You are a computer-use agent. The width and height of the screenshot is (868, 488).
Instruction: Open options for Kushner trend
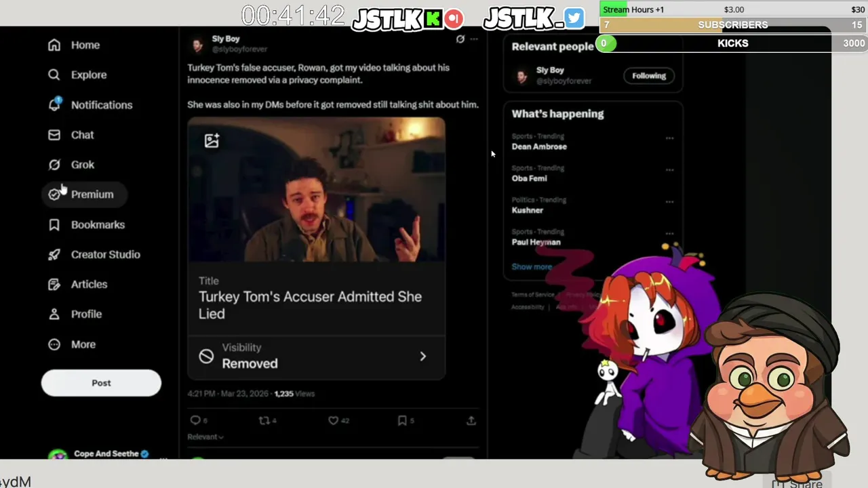669,202
